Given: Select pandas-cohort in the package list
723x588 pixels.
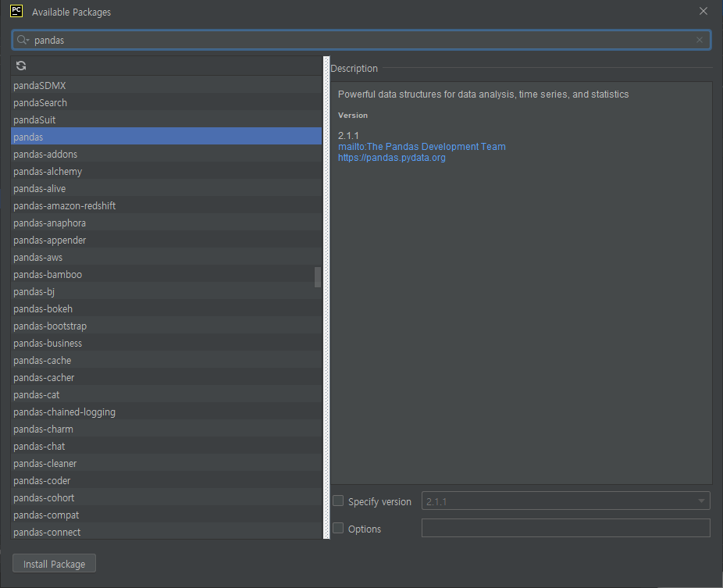Looking at the screenshot, I should pyautogui.click(x=166, y=497).
